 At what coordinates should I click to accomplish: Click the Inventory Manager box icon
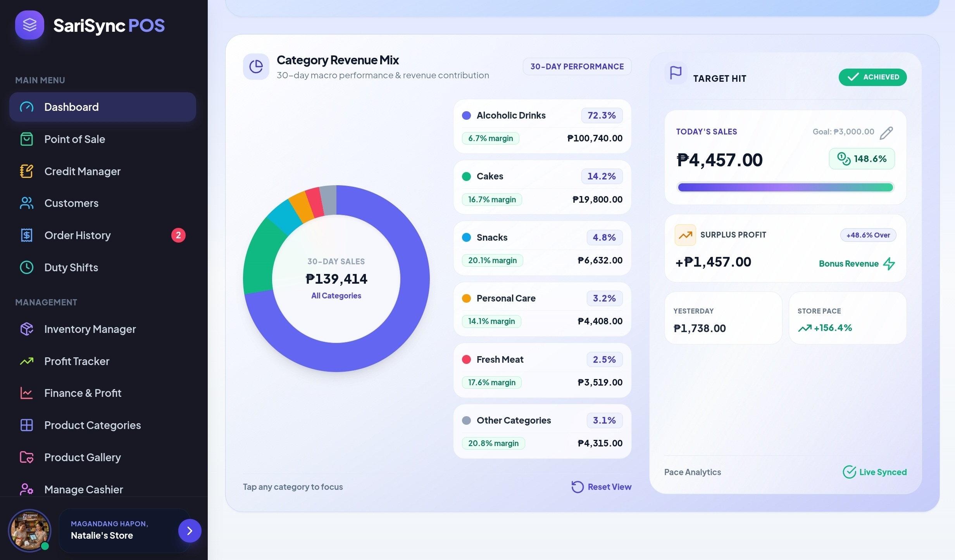[x=27, y=329]
